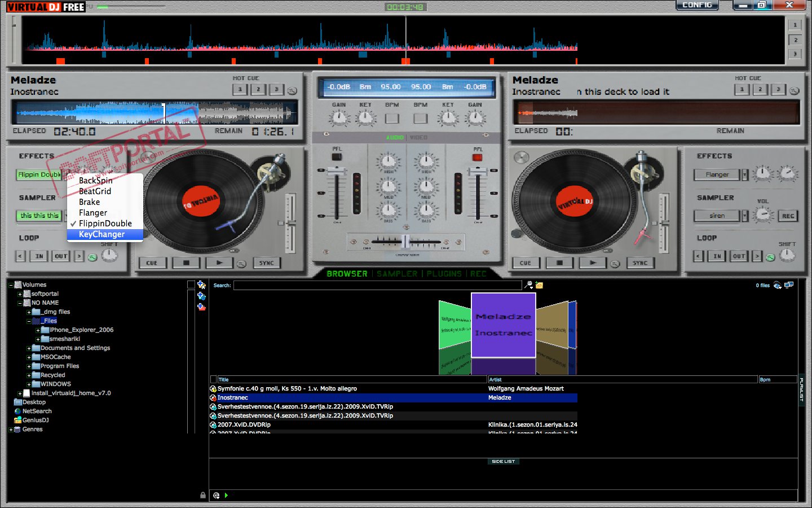
Task: Click the sampler REC button on right deck
Action: pyautogui.click(x=788, y=216)
